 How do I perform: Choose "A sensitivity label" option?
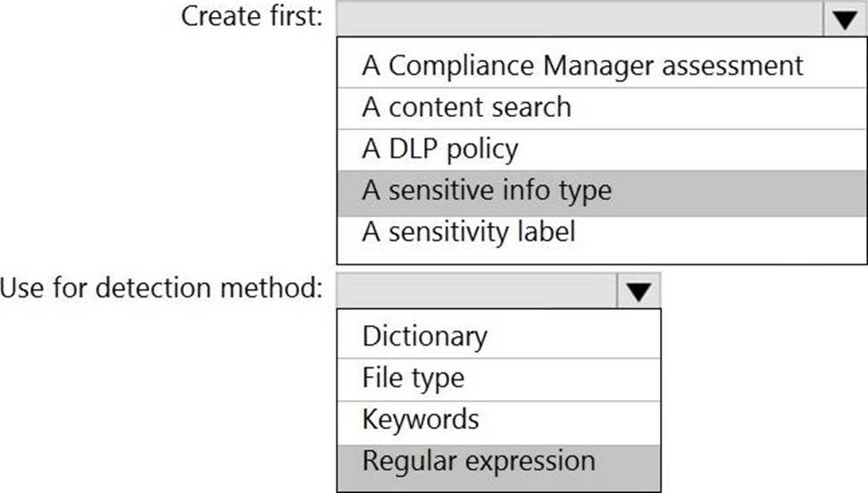469,232
